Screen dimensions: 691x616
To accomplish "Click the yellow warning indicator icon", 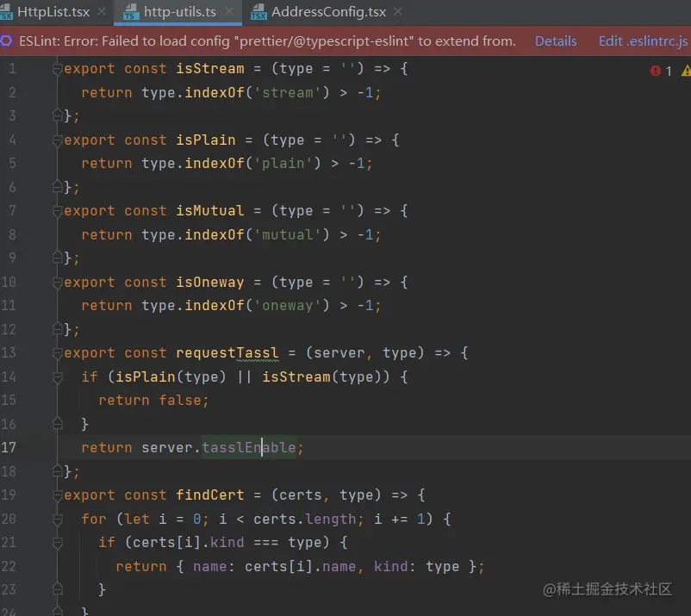I will (686, 71).
